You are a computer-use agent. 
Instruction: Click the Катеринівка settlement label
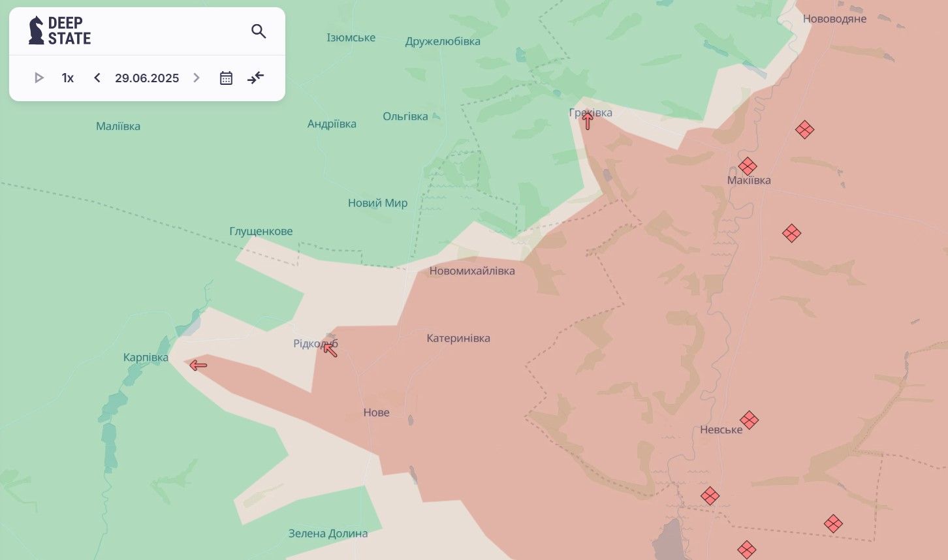click(458, 338)
